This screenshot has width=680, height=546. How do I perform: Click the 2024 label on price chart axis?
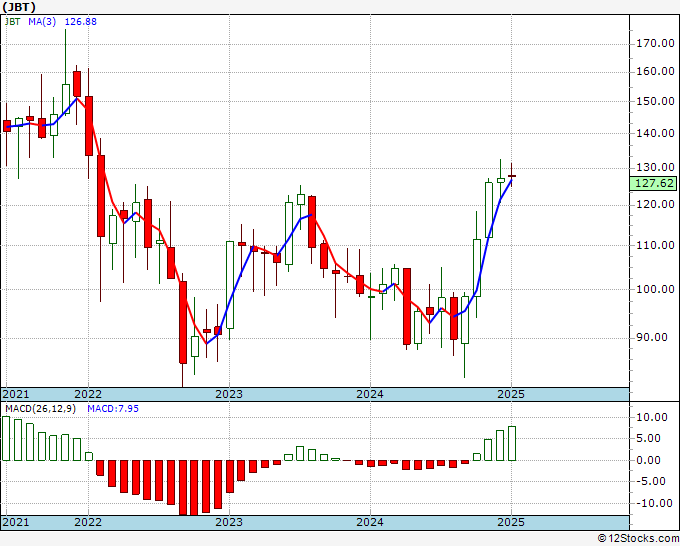pyautogui.click(x=370, y=394)
